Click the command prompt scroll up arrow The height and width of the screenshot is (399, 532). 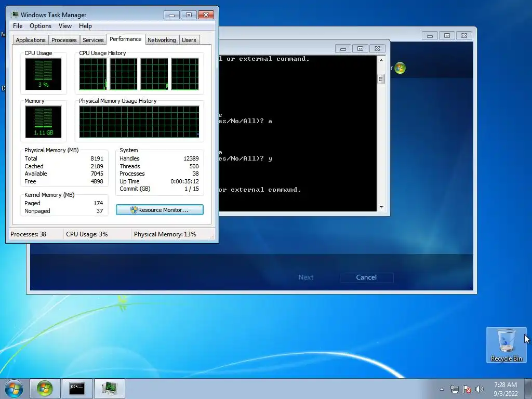click(x=381, y=60)
